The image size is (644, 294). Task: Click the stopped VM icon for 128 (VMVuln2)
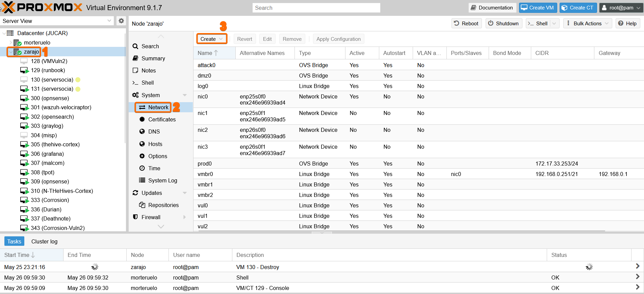pyautogui.click(x=24, y=61)
